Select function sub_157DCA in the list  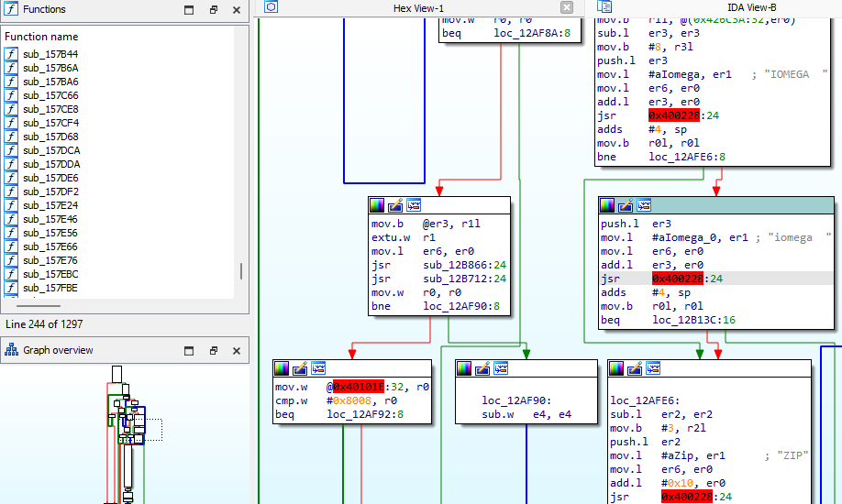point(51,150)
